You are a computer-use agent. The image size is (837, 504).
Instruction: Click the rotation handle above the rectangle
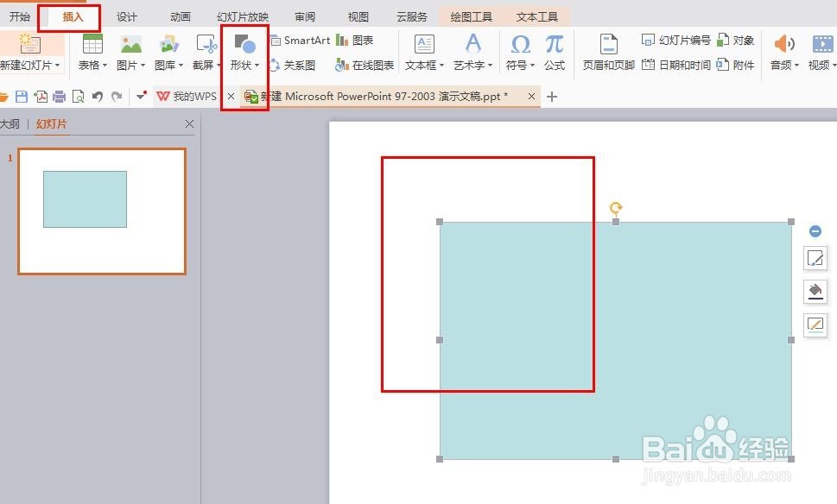(616, 207)
